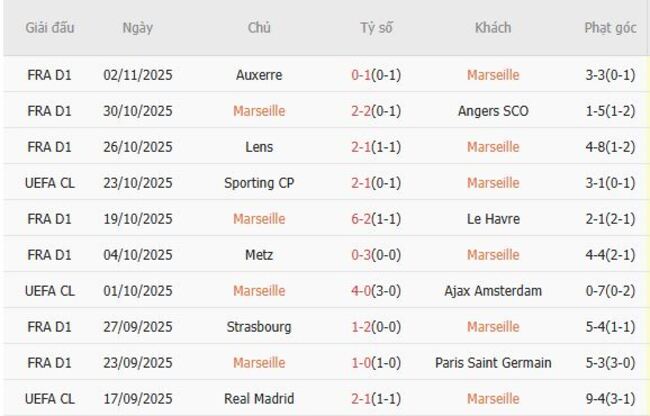Click the Auxerre home team link
The image size is (650, 416).
pos(259,75)
